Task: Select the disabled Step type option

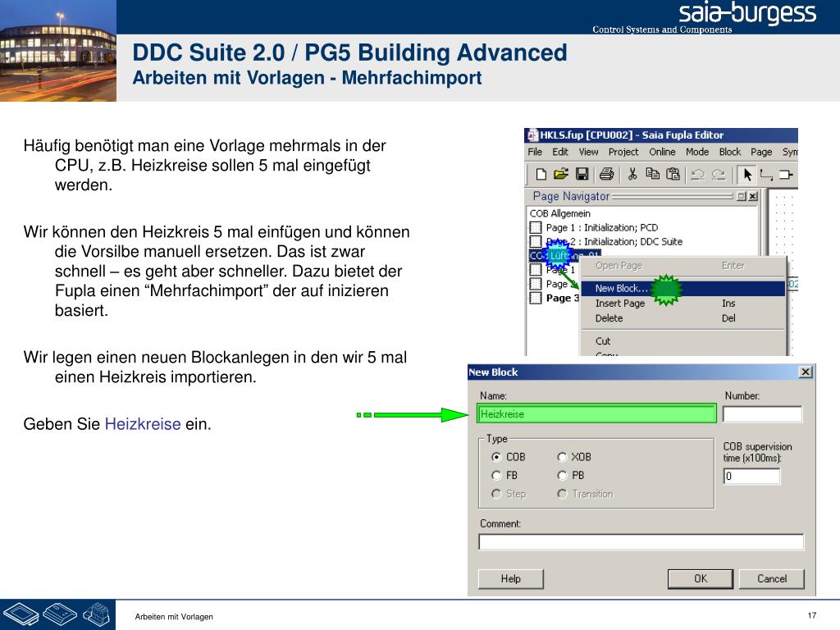Action: 496,494
